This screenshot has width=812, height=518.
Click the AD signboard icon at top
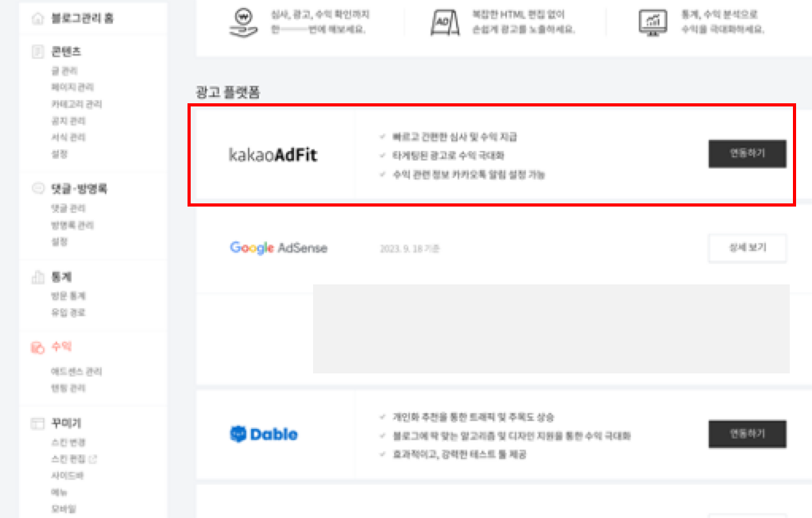[x=445, y=23]
